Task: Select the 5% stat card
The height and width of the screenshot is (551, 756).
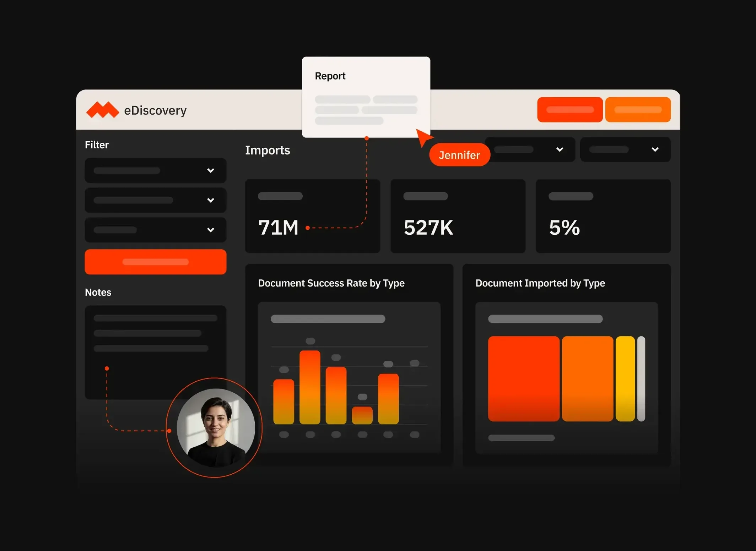Action: click(x=603, y=216)
